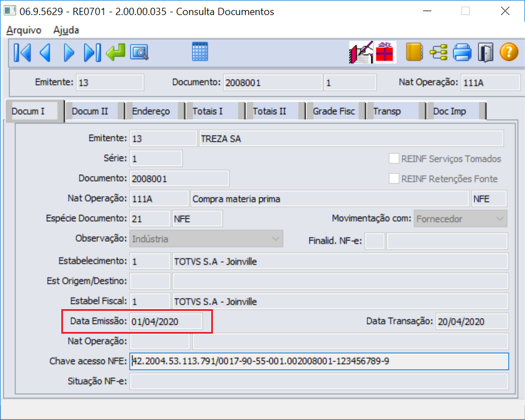Click the Chave acesso NFE field
Screen dimensions: 525x420
pyautogui.click(x=319, y=361)
